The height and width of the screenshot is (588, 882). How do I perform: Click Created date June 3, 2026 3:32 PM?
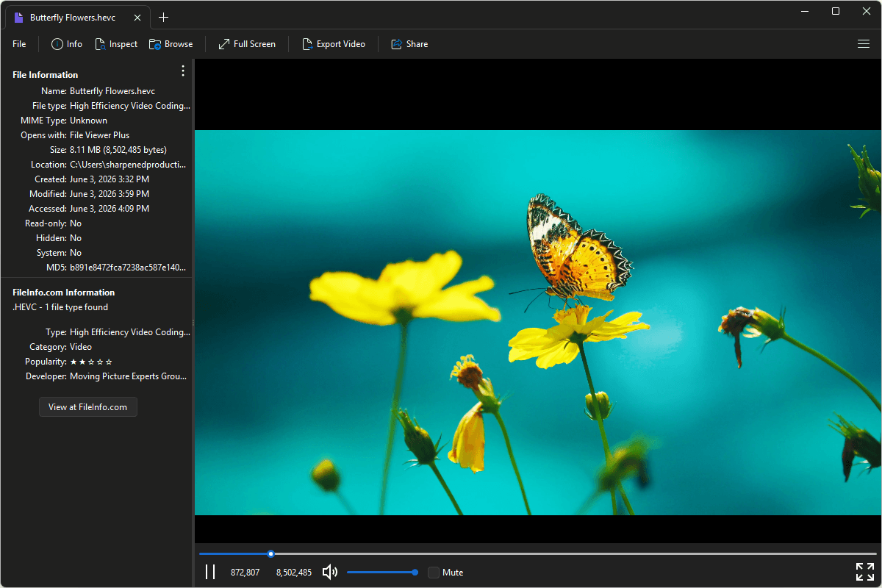[110, 179]
